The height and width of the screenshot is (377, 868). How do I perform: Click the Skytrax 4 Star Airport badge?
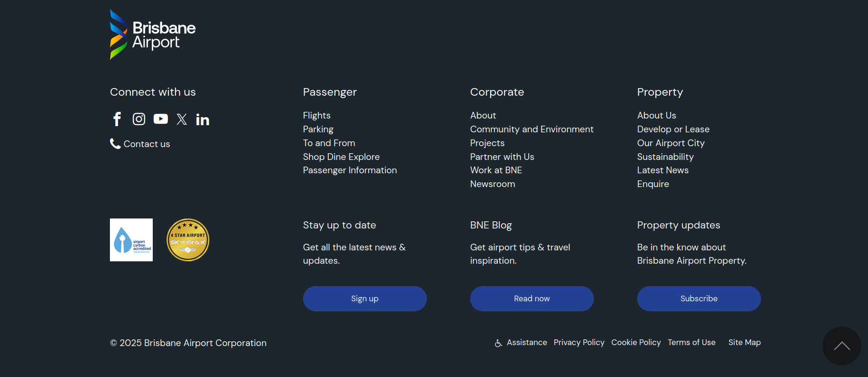(188, 240)
